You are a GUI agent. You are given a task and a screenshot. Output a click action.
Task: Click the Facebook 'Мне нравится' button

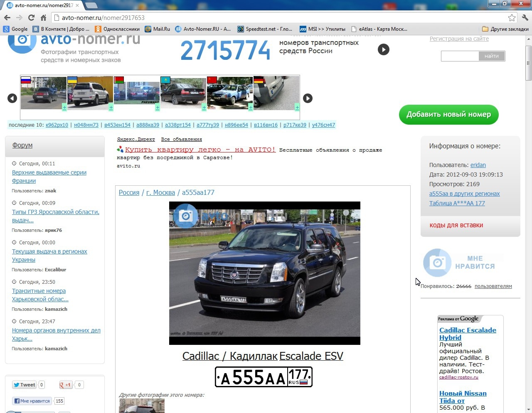(x=32, y=401)
